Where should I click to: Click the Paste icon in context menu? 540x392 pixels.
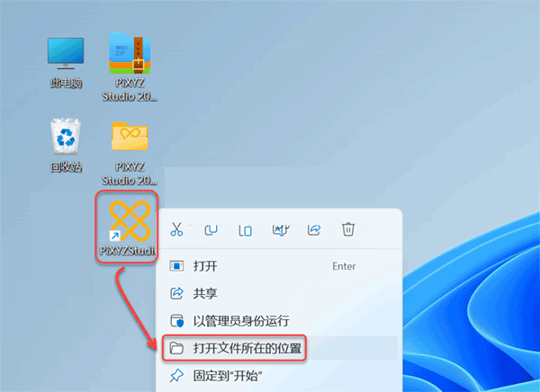[245, 230]
